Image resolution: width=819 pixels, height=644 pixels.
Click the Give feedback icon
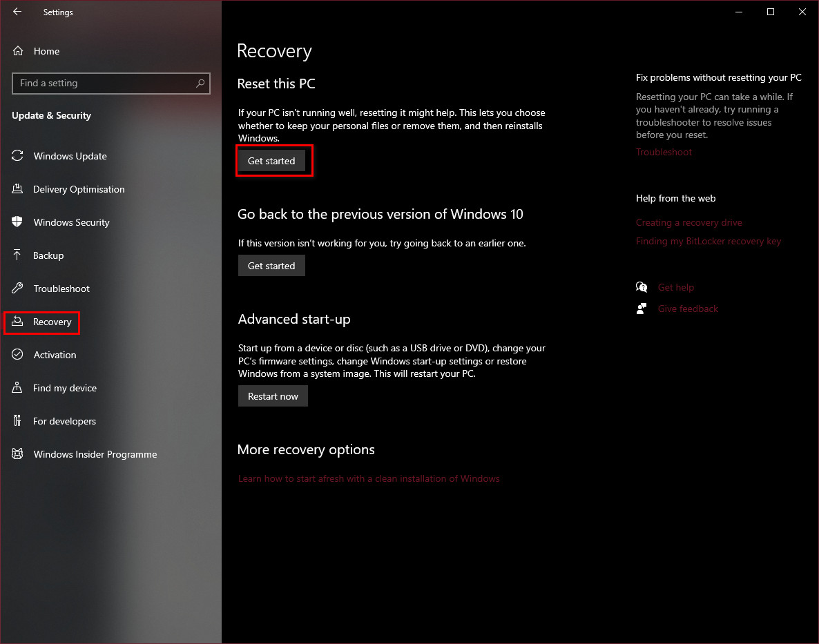click(642, 308)
